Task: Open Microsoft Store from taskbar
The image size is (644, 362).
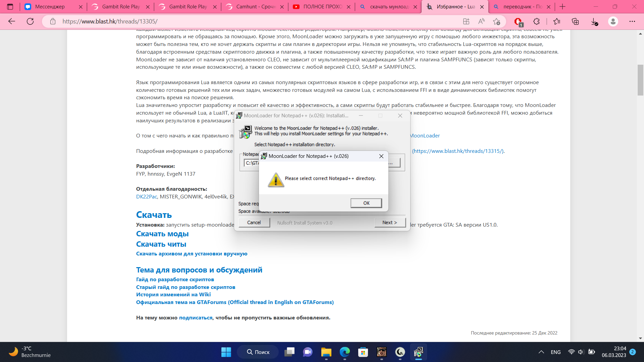Action: [363, 352]
